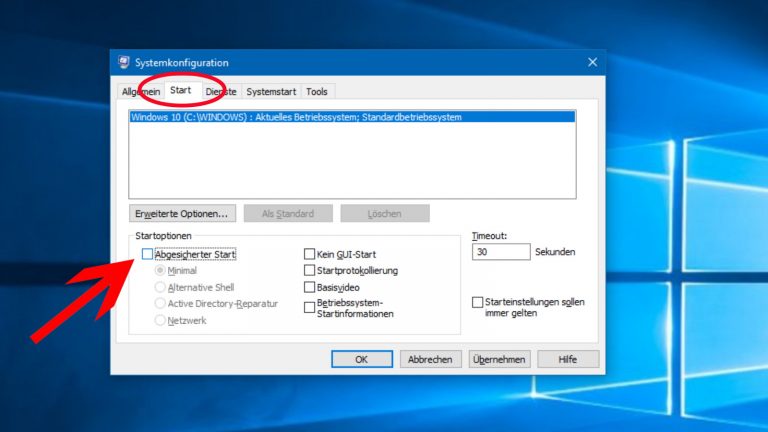The width and height of the screenshot is (768, 432).
Task: Check the Basisvideo checkbox
Action: click(x=309, y=287)
